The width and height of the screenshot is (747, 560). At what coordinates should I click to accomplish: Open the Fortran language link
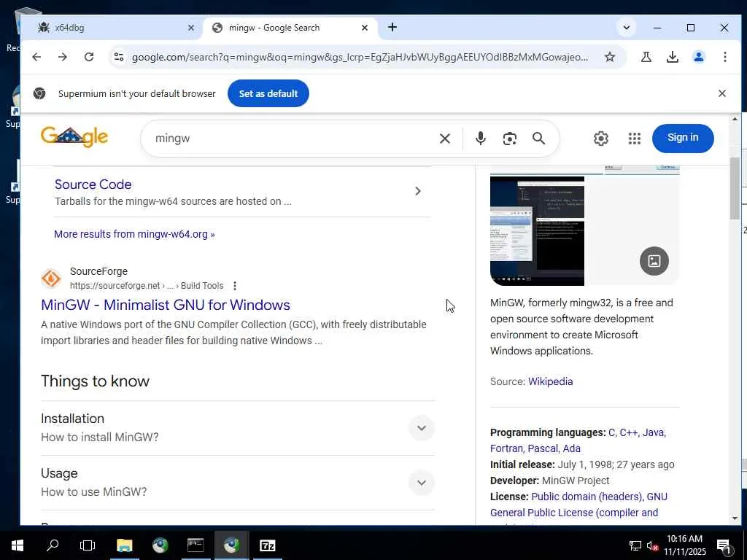(506, 448)
